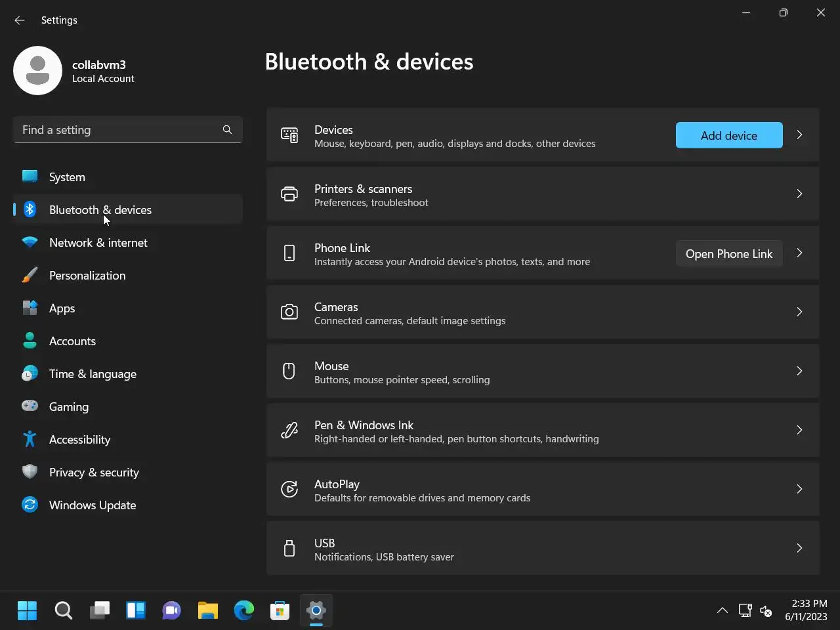The width and height of the screenshot is (840, 630).
Task: Click the Add device button
Action: coord(729,135)
